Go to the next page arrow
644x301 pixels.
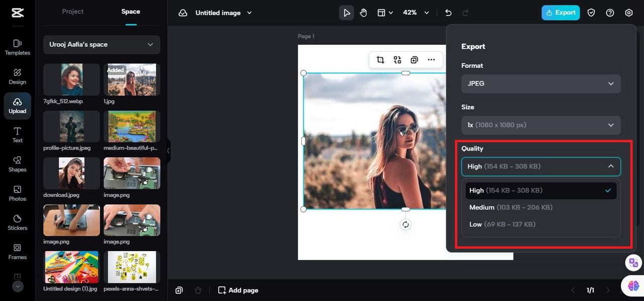point(608,290)
